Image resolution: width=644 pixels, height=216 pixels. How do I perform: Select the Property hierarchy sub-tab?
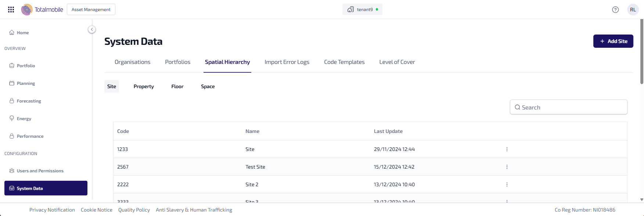pos(144,86)
